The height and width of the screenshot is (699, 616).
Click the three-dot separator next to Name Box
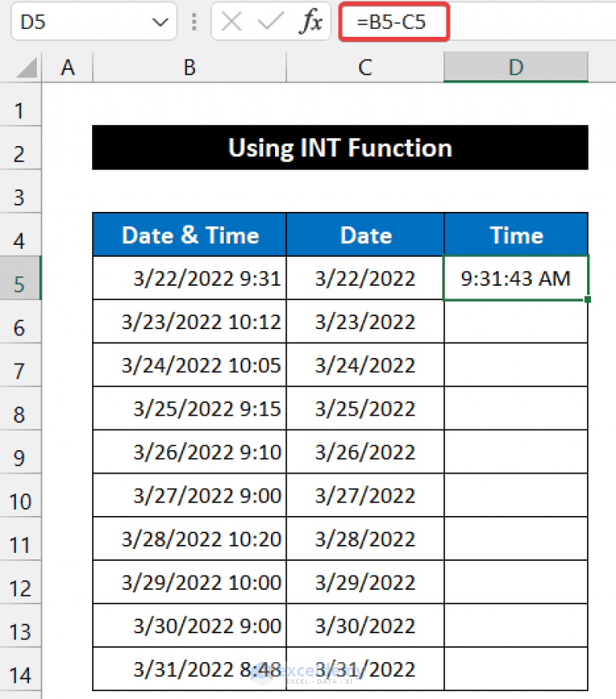click(x=194, y=22)
